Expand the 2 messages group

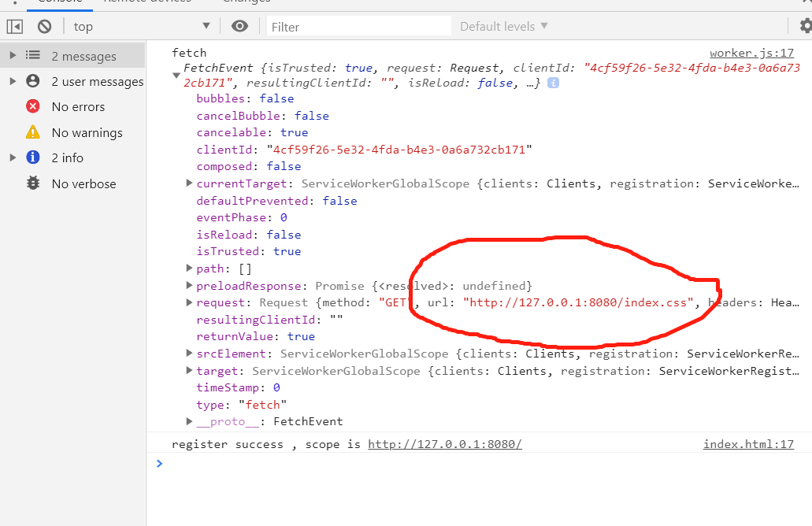coord(13,55)
